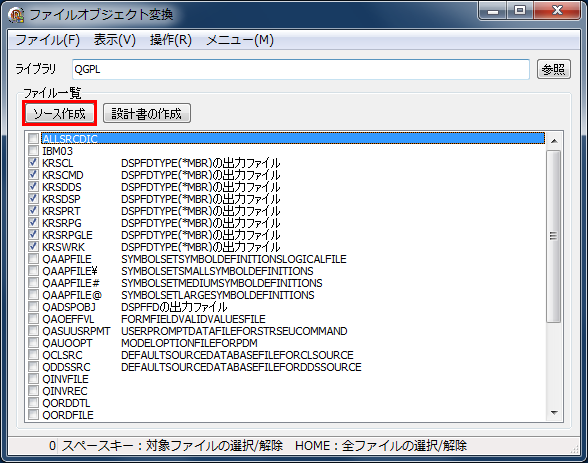588x463 pixels.
Task: Maximize the ファイルオブジェクト変換 window
Action: [520, 10]
